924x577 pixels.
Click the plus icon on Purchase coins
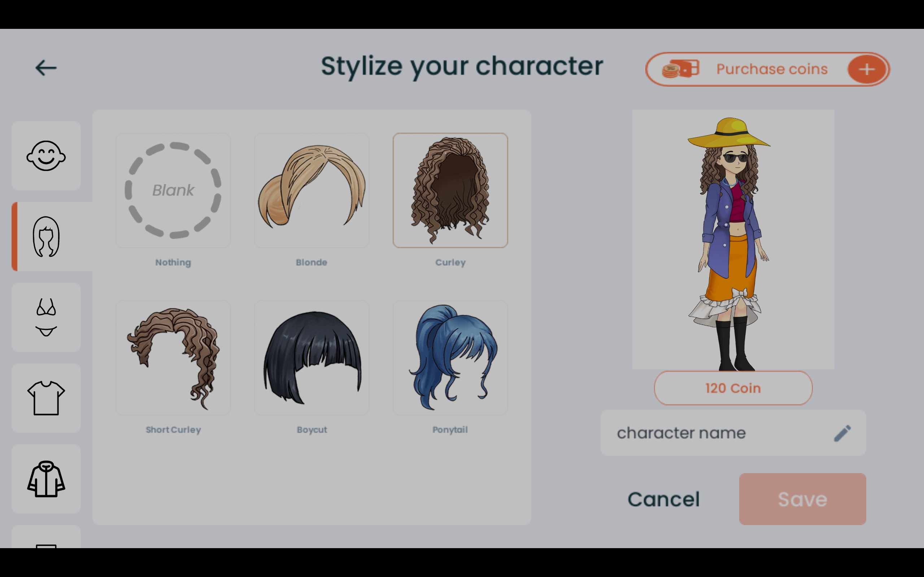click(x=867, y=69)
